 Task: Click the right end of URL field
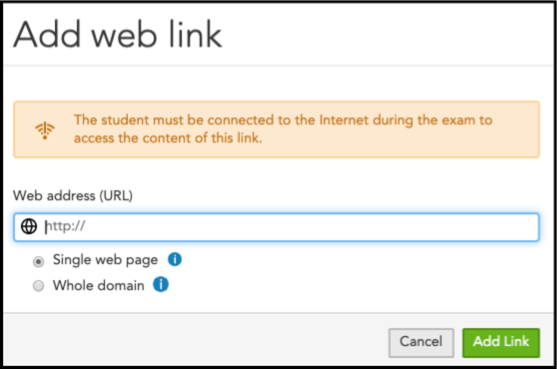click(526, 227)
